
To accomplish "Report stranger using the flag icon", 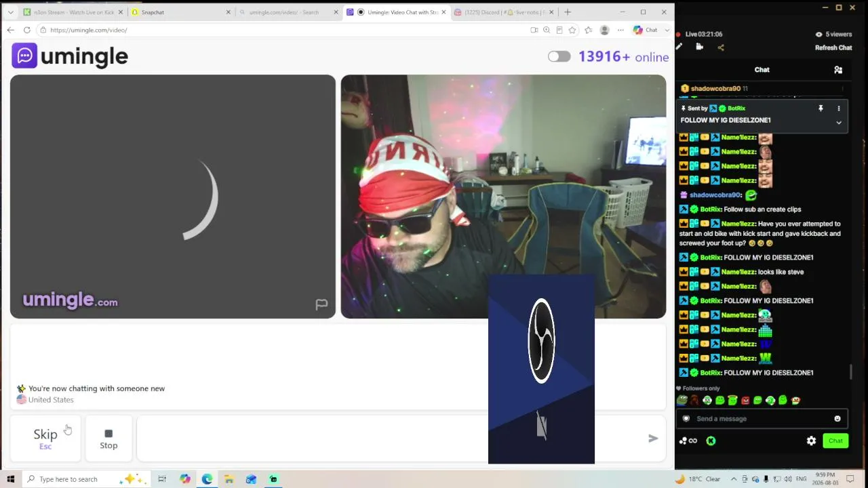I will pos(321,304).
